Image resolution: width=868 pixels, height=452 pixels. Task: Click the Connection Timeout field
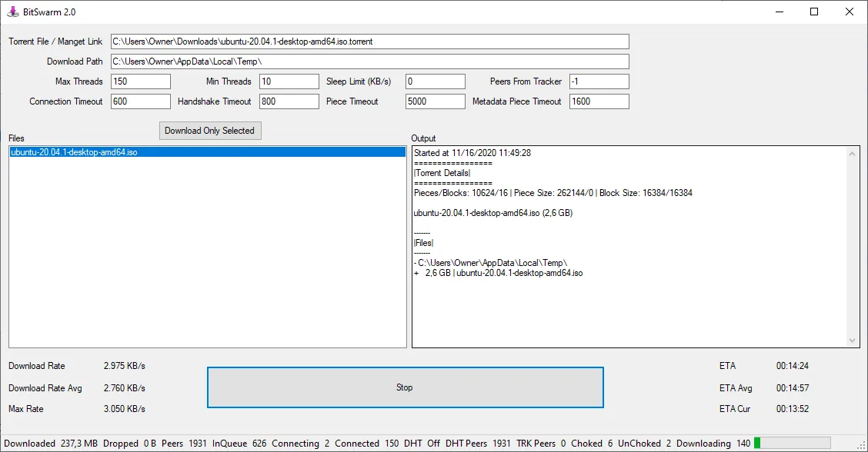tap(141, 101)
